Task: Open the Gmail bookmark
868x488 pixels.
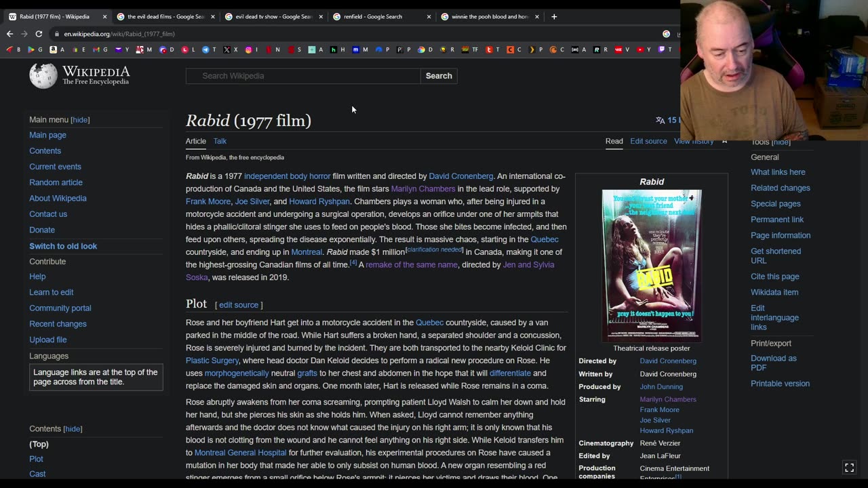Action: pyautogui.click(x=100, y=49)
